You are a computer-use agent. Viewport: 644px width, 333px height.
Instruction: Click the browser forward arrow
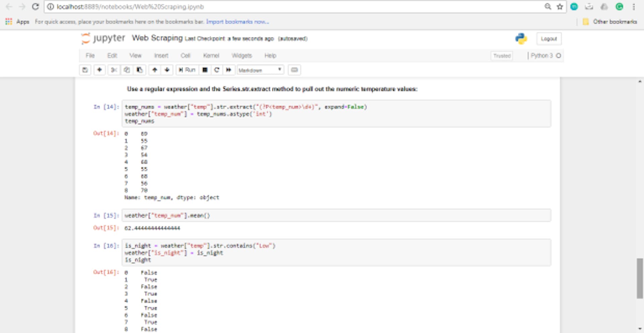pyautogui.click(x=22, y=7)
